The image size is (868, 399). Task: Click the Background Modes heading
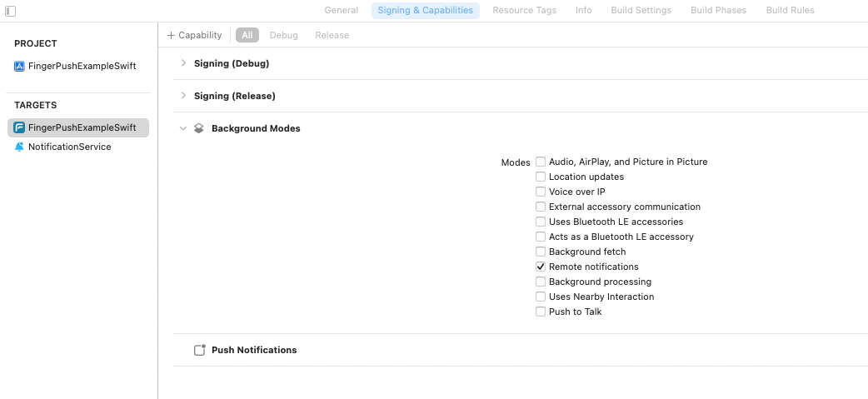[x=256, y=128]
